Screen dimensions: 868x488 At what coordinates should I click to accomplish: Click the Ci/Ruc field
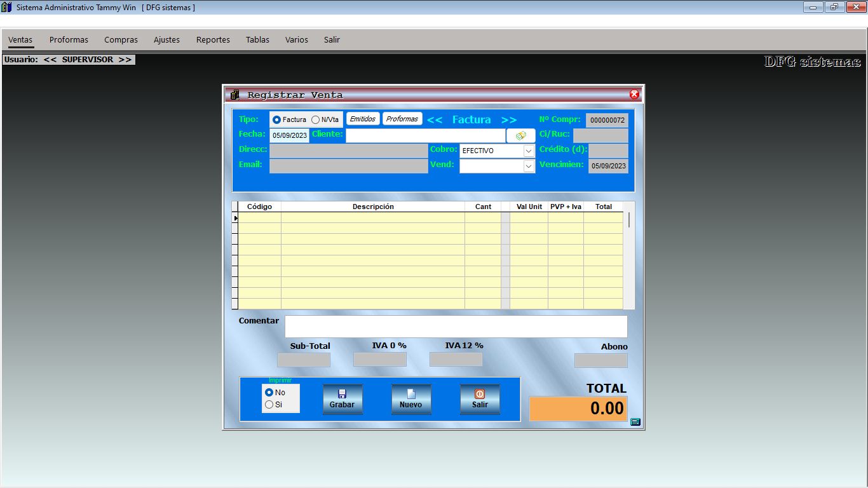[x=600, y=135]
